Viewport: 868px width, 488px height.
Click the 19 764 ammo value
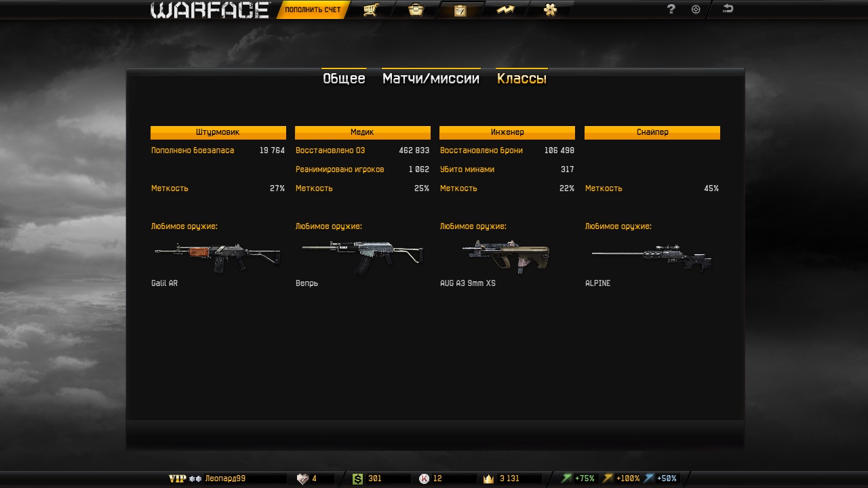[272, 150]
